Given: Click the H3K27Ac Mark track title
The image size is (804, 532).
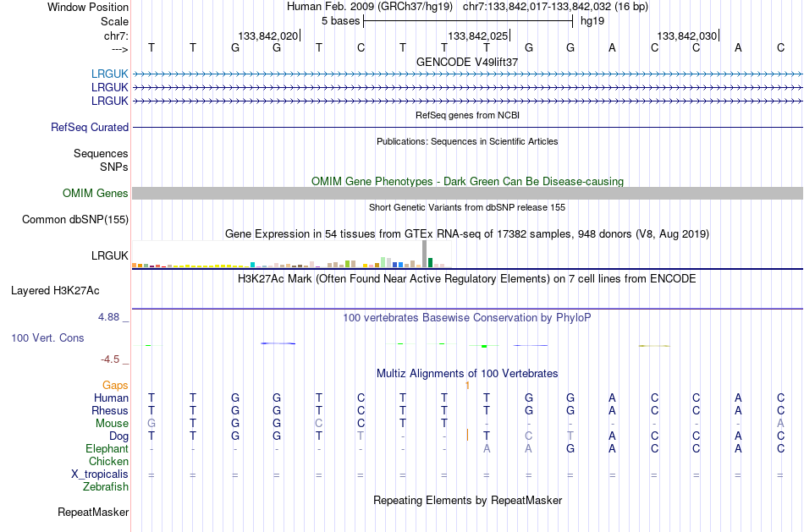Looking at the screenshot, I should (x=467, y=279).
